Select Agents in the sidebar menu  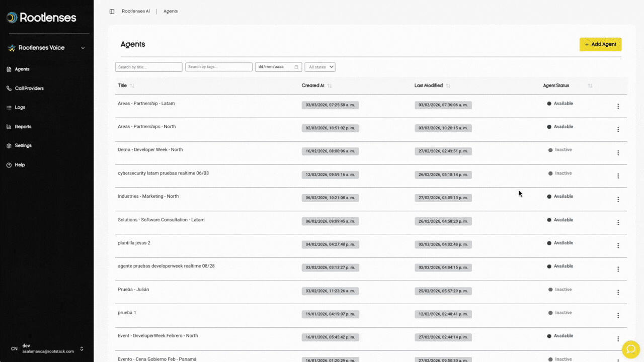point(22,69)
